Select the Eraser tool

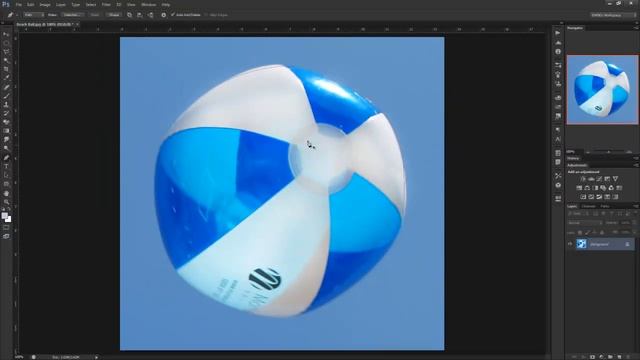pyautogui.click(x=6, y=122)
